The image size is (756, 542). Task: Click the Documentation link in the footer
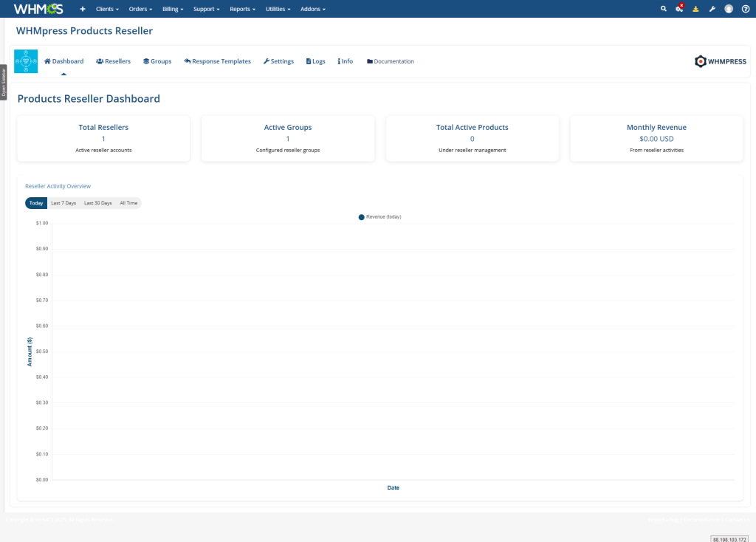point(700,519)
